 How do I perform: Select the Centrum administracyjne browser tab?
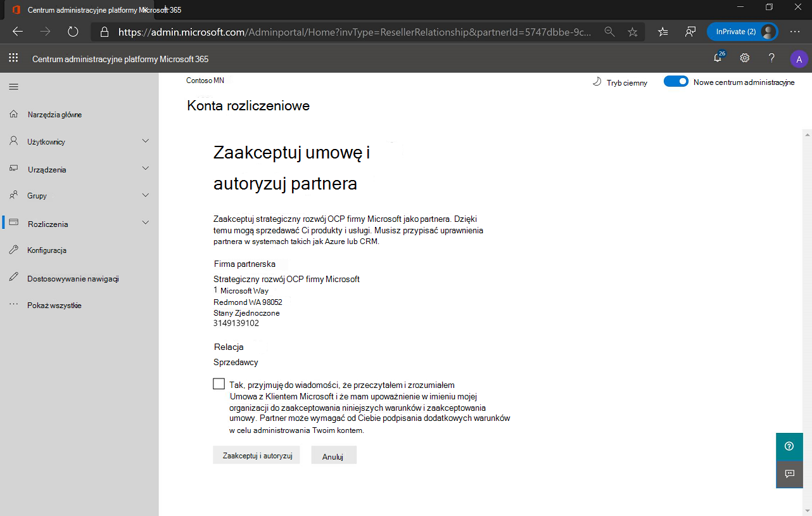coord(79,10)
